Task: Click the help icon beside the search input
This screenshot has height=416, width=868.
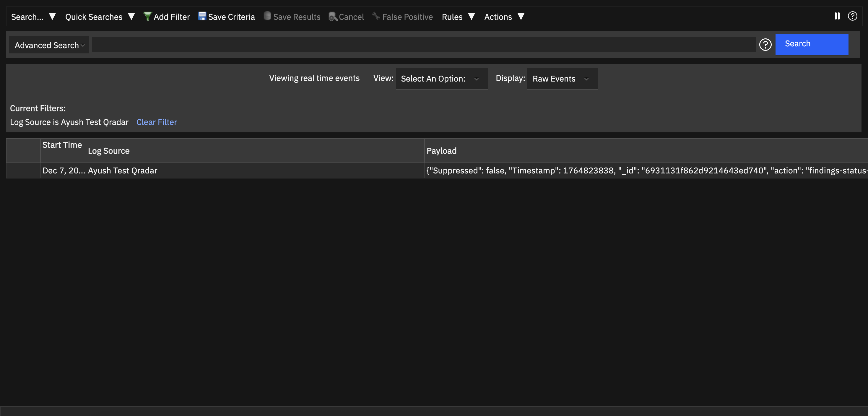Action: click(765, 44)
